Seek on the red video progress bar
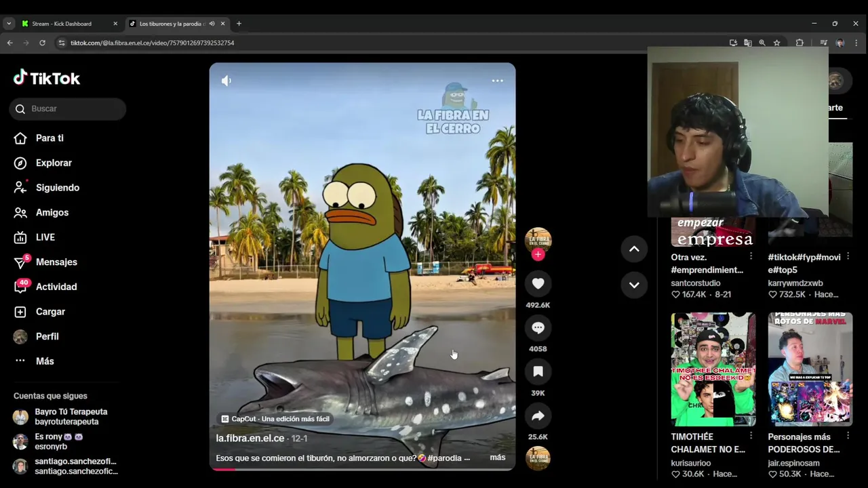The height and width of the screenshot is (488, 868). [x=362, y=469]
